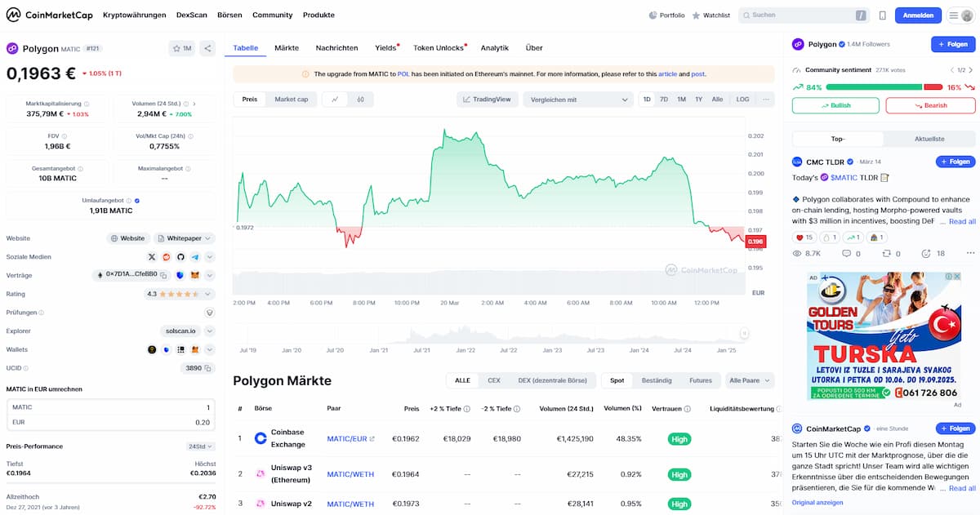Switch chart to candlestick view
This screenshot has width=980, height=515.
tap(360, 100)
